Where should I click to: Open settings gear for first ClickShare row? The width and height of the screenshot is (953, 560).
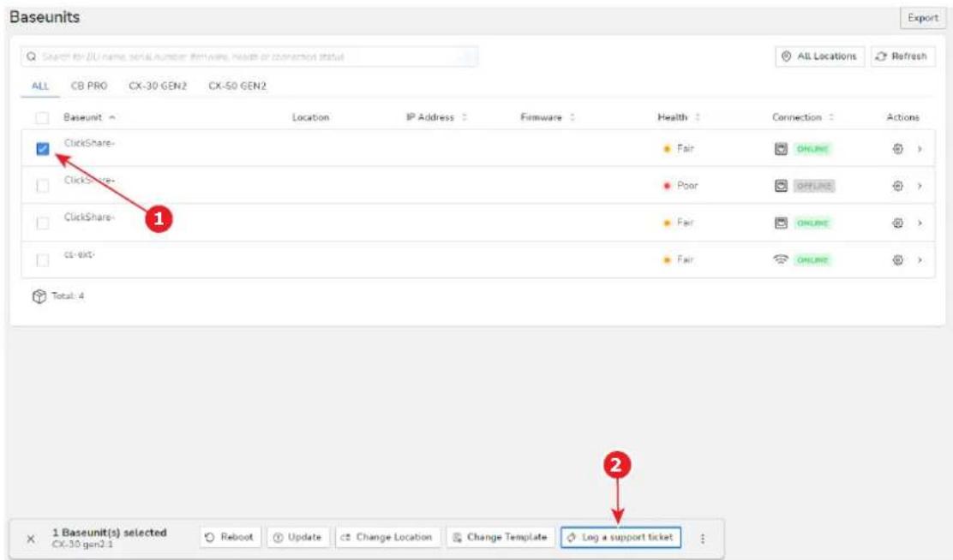[x=897, y=149]
